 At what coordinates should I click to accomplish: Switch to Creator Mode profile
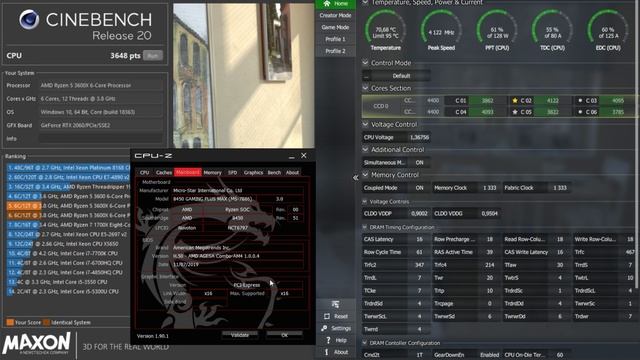[x=335, y=16]
